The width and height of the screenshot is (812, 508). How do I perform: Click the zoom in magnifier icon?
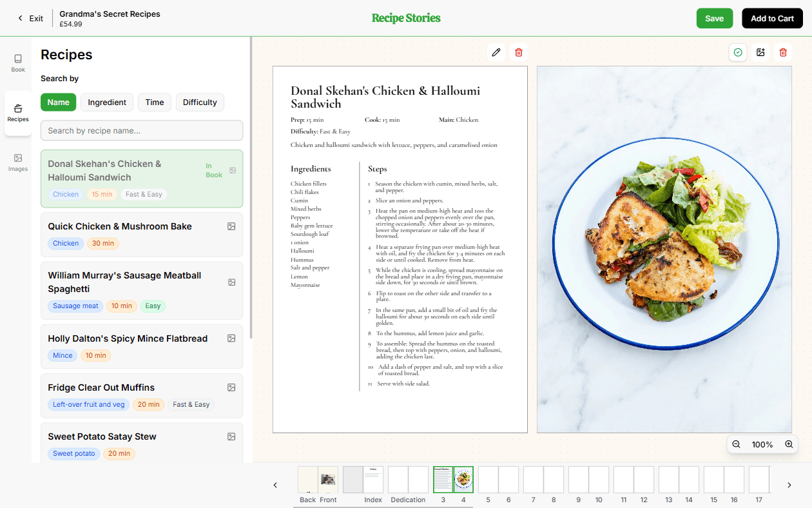789,444
